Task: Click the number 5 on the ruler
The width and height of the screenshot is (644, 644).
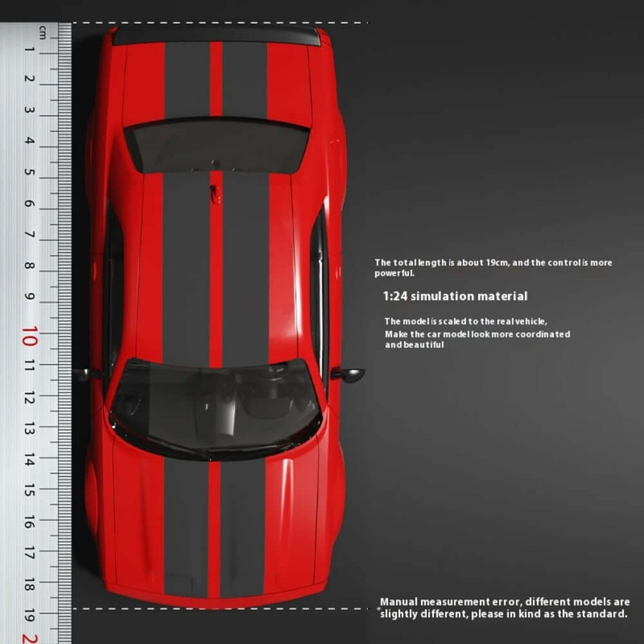Action: pos(30,172)
